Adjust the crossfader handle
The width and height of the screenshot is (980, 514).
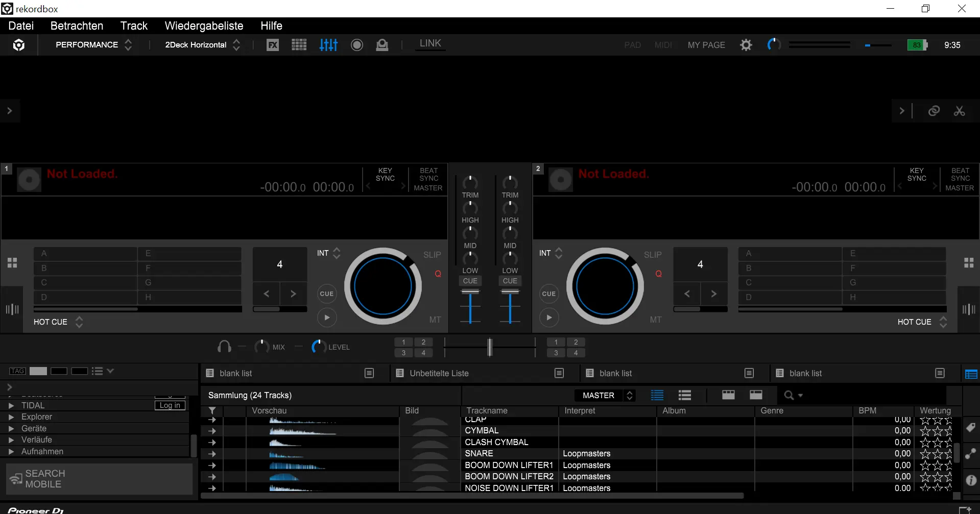pyautogui.click(x=489, y=347)
